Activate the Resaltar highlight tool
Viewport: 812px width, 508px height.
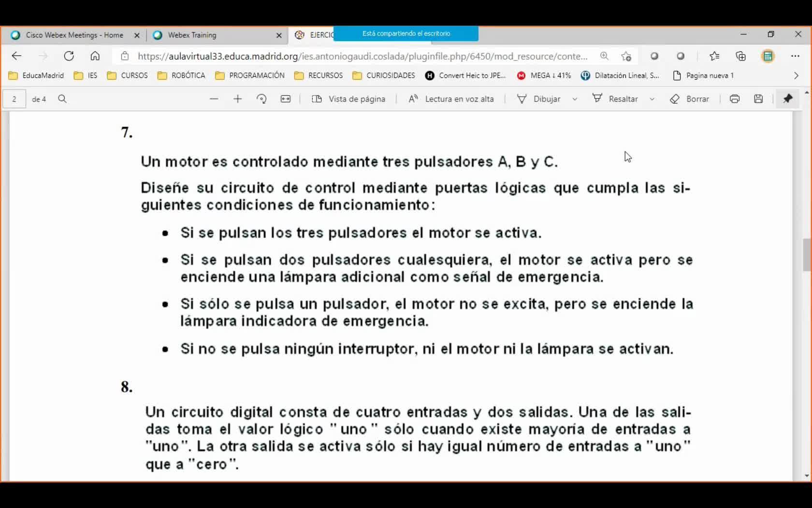pos(615,99)
